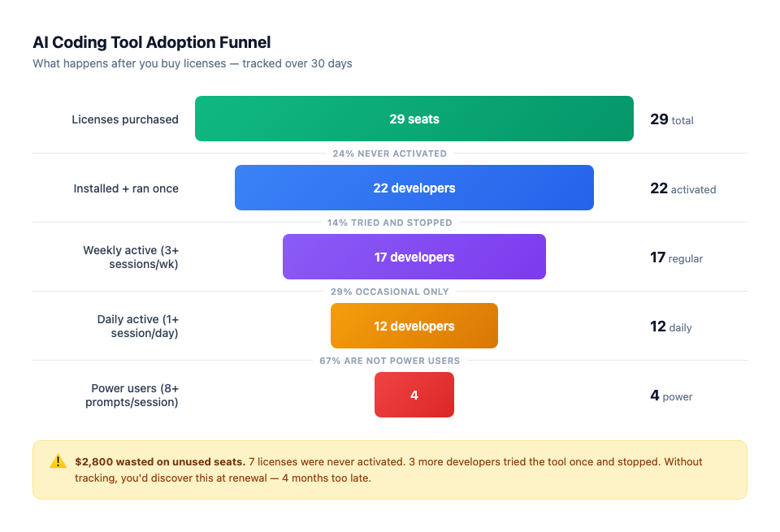Click the 'Licenses purchased' row label

125,119
